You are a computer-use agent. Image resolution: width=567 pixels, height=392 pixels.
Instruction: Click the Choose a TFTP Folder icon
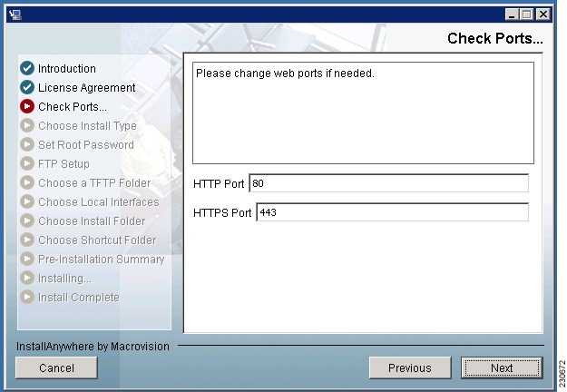click(x=27, y=182)
